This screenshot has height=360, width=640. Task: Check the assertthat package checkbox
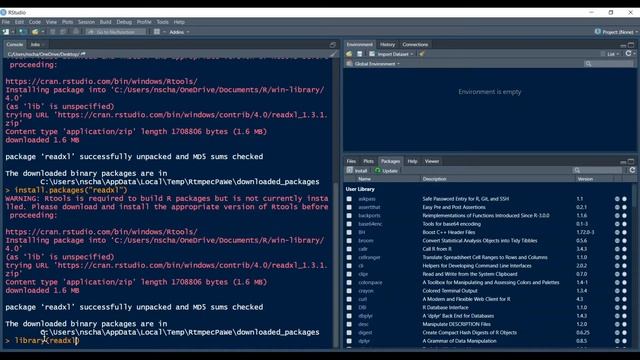coord(349,207)
